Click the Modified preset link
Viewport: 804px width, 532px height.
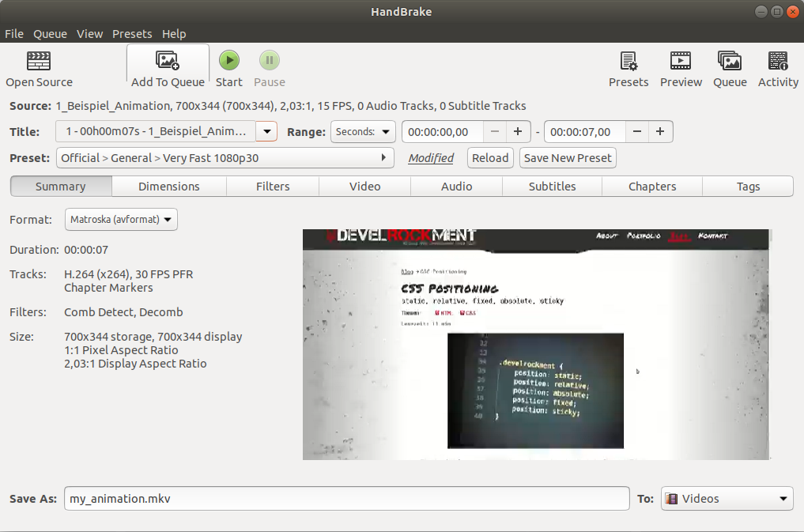click(431, 158)
